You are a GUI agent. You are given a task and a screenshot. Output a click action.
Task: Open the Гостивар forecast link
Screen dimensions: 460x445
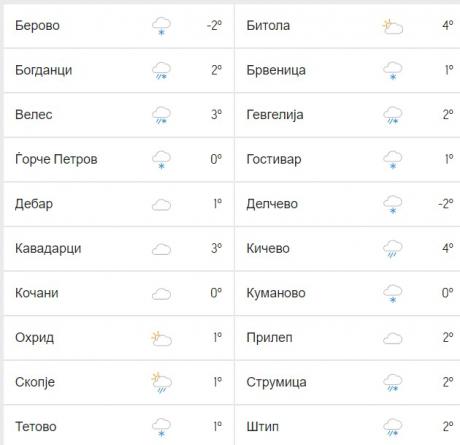coord(274,159)
